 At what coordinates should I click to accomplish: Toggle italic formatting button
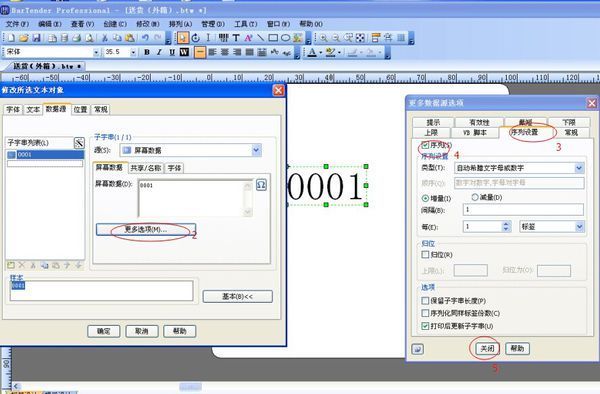click(159, 52)
